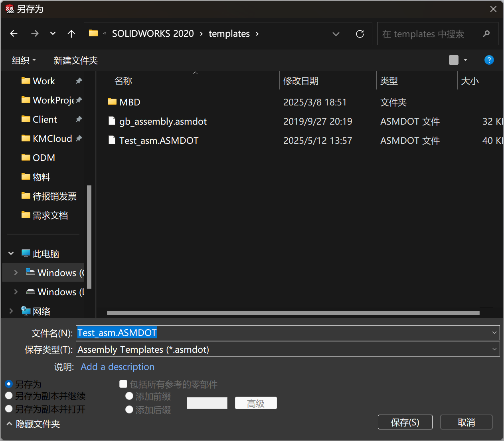
Task: Click the magnifier search icon
Action: (x=486, y=34)
